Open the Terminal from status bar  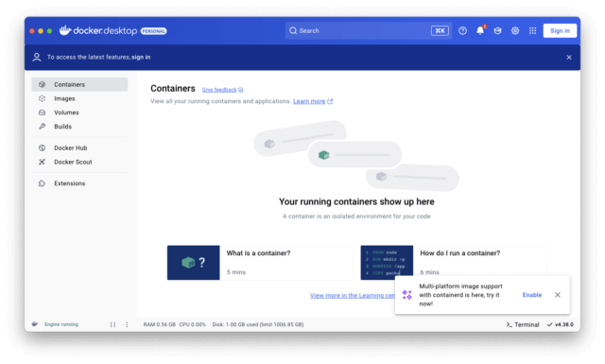523,324
